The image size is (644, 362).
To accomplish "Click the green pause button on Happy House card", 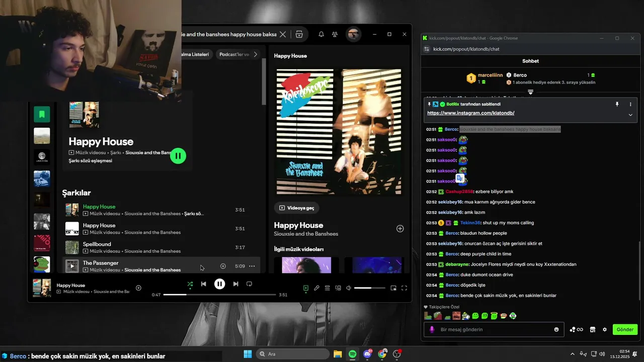I will click(x=178, y=156).
